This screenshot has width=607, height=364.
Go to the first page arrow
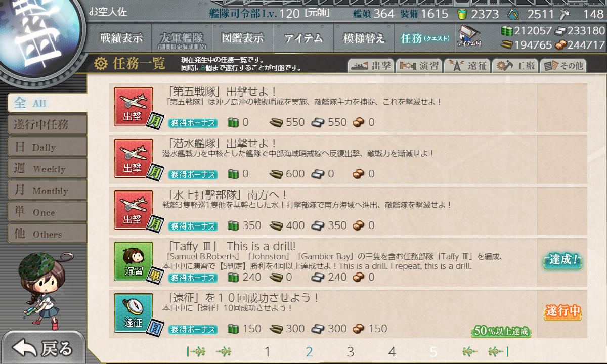click(x=196, y=351)
